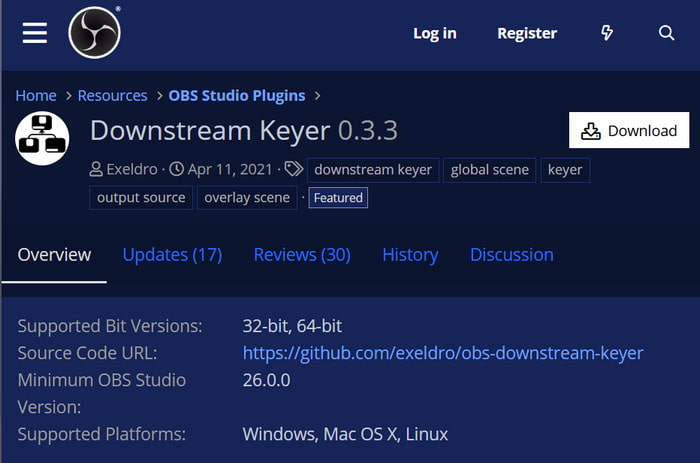
Task: Switch to the Reviews (30) tab
Action: 302,255
